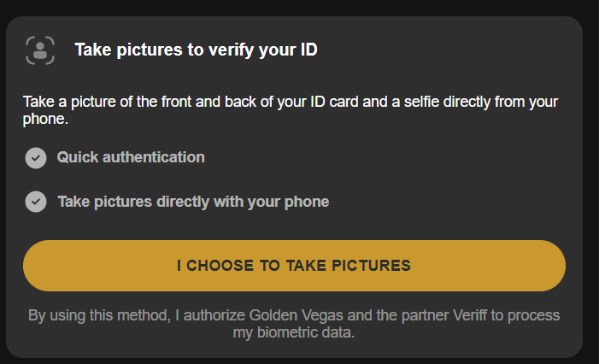Select the I CHOOSE TO TAKE PICTURES button
The image size is (599, 364).
click(x=294, y=266)
